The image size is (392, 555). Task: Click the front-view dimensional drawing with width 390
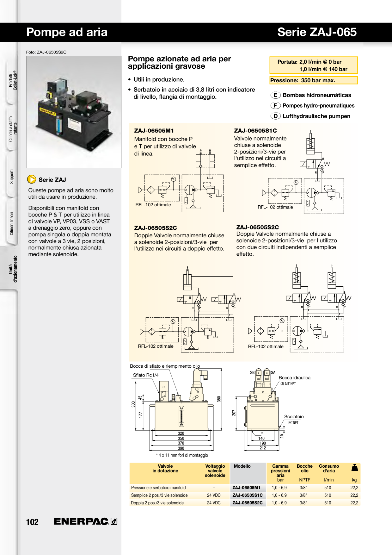(177, 410)
